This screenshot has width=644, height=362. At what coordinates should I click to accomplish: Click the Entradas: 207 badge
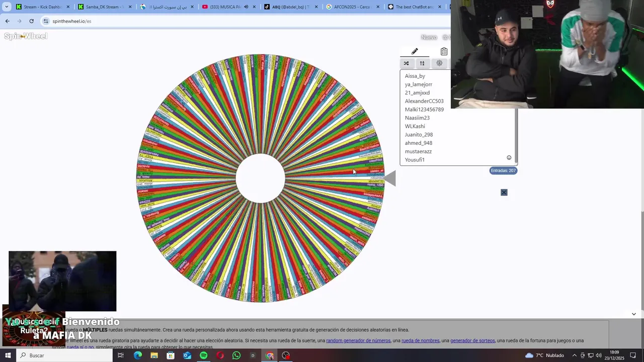(503, 170)
